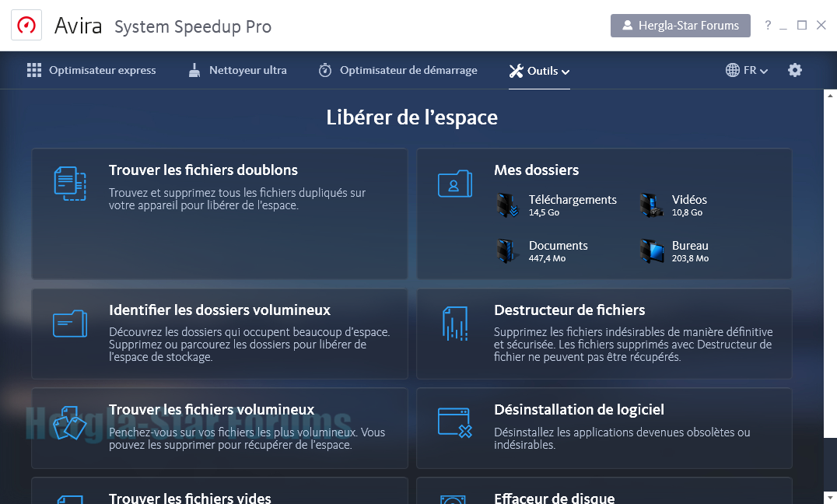Click the duplicate files icon
The height and width of the screenshot is (504, 837).
(x=70, y=184)
